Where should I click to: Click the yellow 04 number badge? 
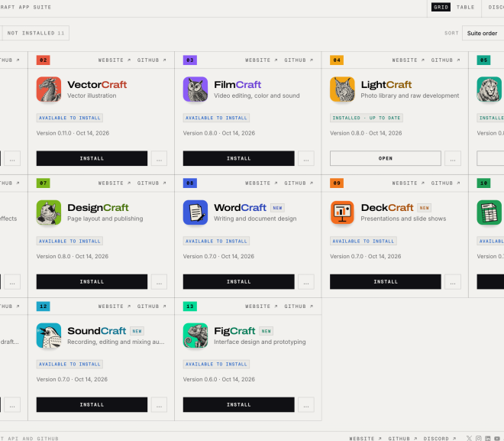pyautogui.click(x=337, y=60)
